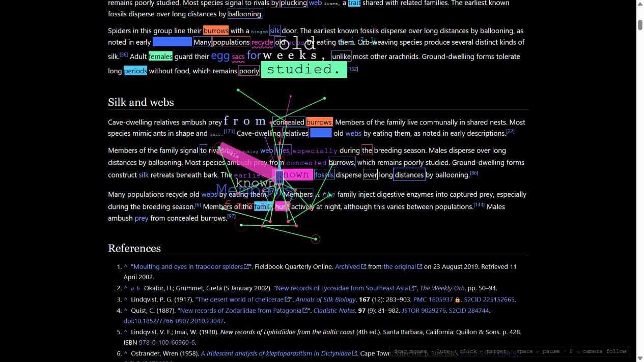Click the S2CID 284744 link
Viewport: 644px width, 362px height.
(469, 310)
